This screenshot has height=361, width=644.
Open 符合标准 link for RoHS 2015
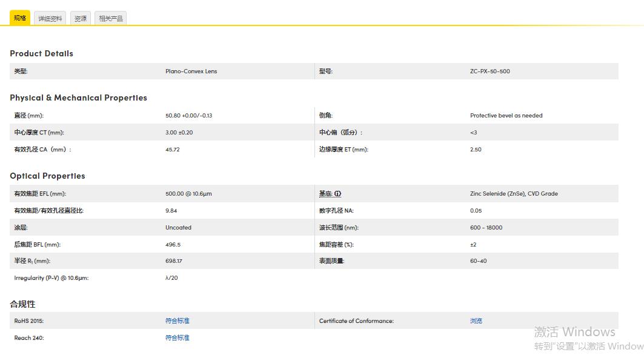point(178,320)
